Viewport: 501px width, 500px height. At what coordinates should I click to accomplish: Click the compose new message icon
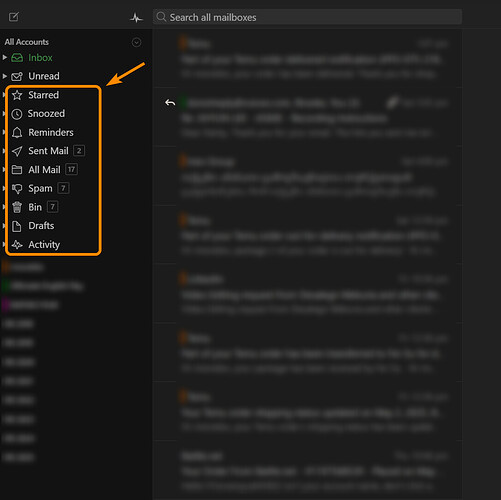(14, 17)
